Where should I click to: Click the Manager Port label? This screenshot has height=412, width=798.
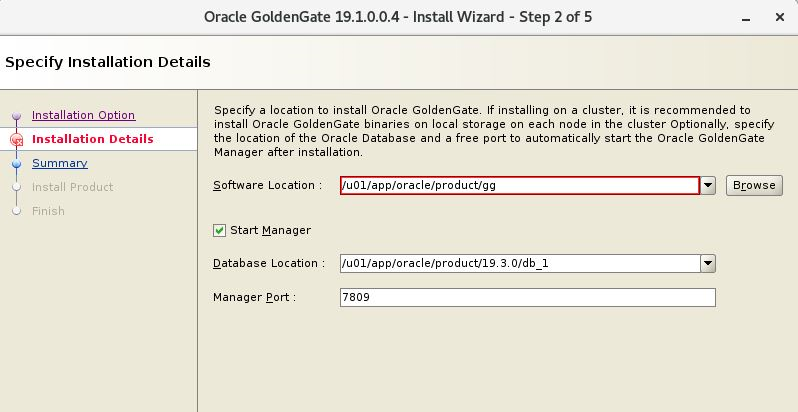[254, 298]
